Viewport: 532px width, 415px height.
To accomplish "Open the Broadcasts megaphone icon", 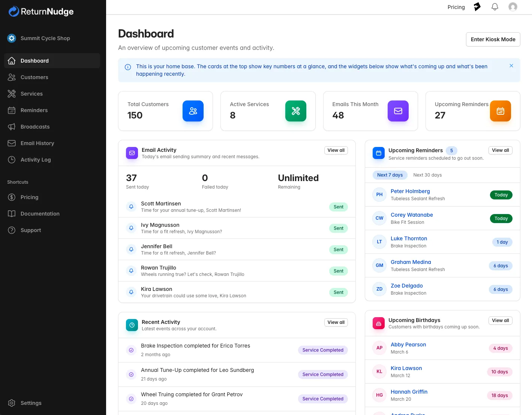I will [11, 127].
